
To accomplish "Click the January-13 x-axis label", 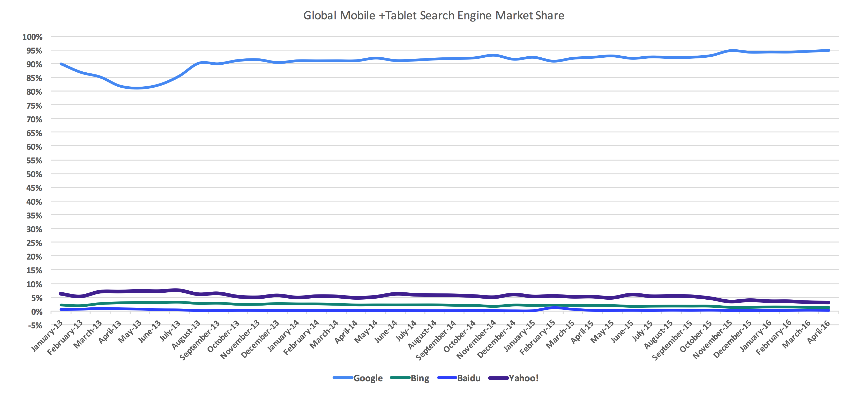I will tap(47, 336).
